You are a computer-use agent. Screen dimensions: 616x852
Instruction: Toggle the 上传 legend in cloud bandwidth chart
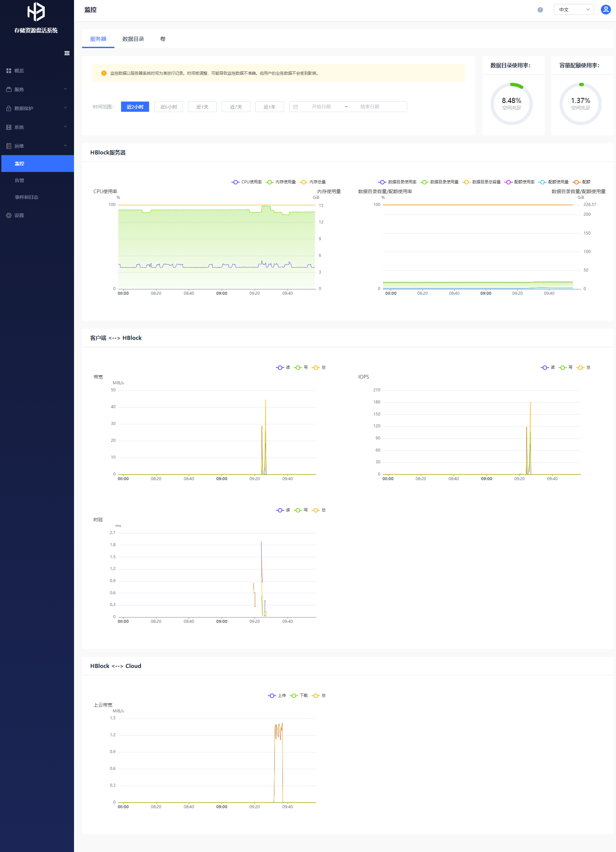pos(277,696)
